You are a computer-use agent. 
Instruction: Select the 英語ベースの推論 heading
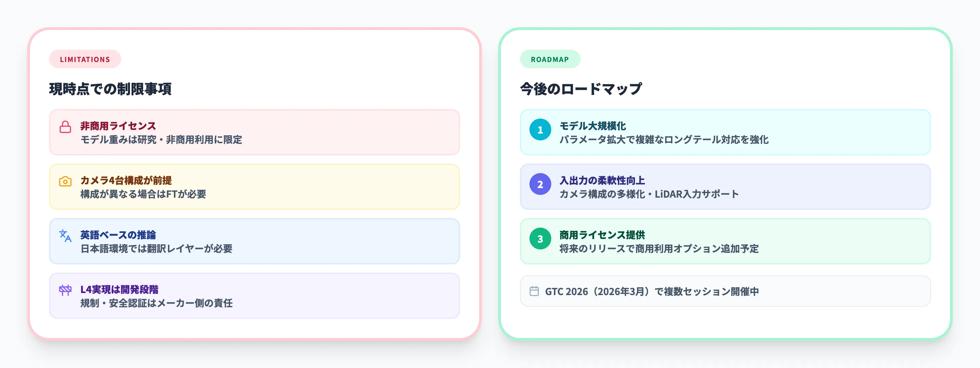pos(118,235)
